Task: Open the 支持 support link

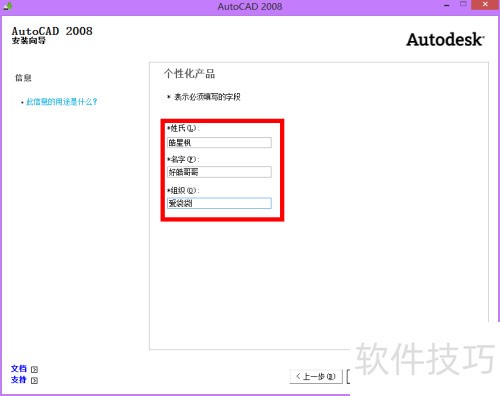Action: (19, 380)
